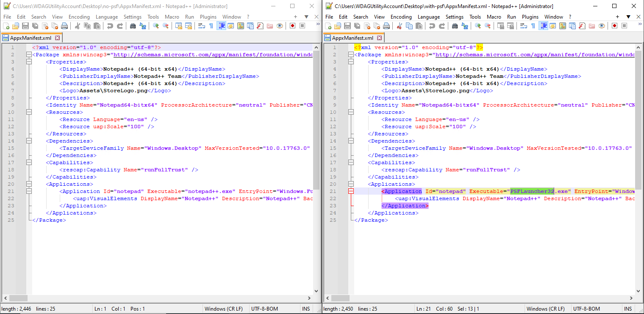The width and height of the screenshot is (644, 314).
Task: Toggle Word Wrap in with-psf window toolbar
Action: 524,26
